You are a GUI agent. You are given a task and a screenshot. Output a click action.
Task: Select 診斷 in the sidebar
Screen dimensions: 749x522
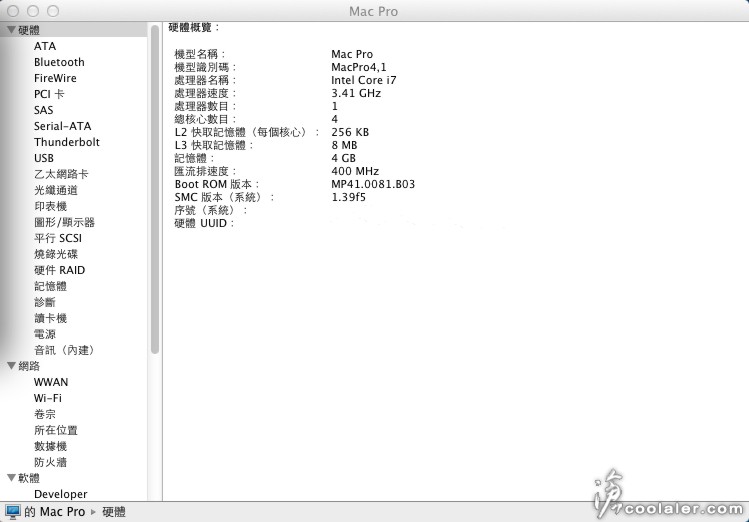[44, 302]
